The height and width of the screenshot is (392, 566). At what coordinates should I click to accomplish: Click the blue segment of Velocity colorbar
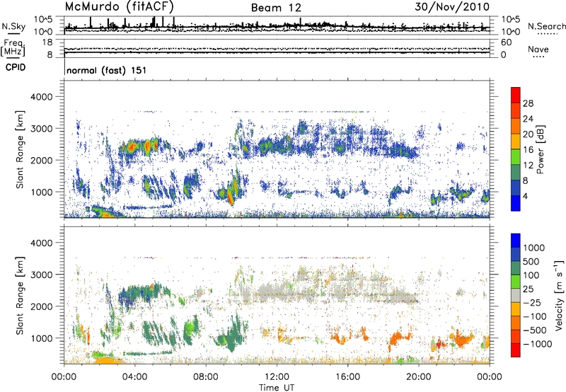pyautogui.click(x=516, y=241)
